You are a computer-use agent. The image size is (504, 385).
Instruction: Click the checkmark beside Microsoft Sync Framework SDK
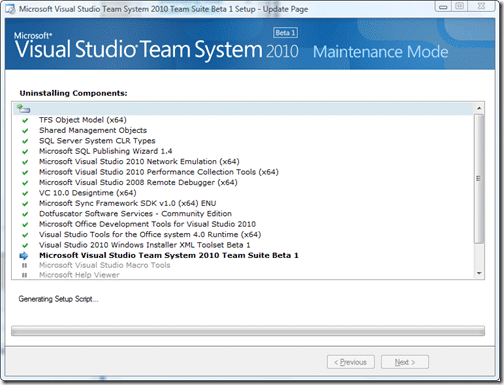pos(25,204)
